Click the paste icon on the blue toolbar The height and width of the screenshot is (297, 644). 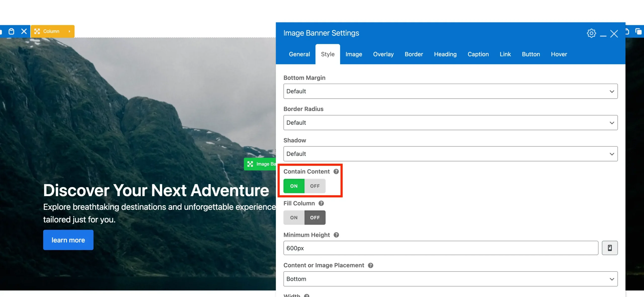(x=11, y=31)
